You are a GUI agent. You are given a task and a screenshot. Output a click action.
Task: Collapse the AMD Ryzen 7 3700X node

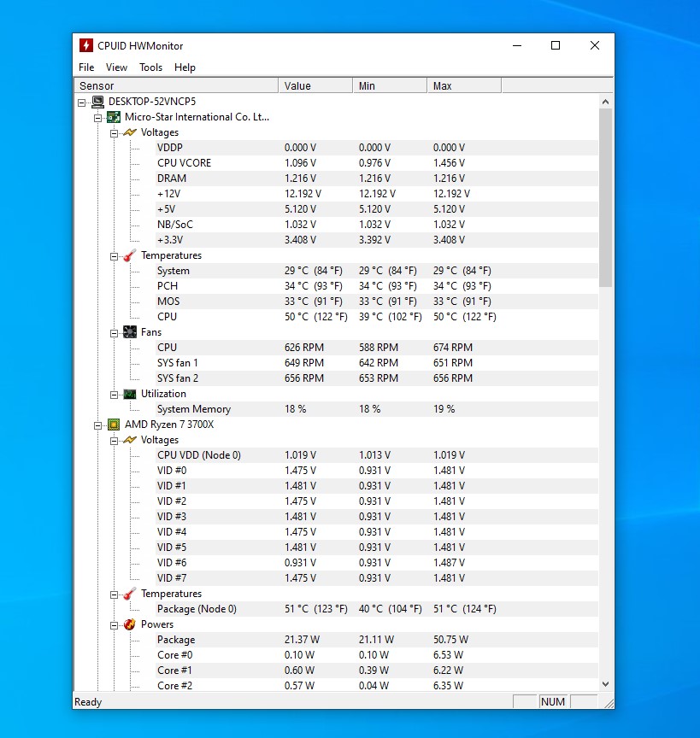pyautogui.click(x=98, y=425)
